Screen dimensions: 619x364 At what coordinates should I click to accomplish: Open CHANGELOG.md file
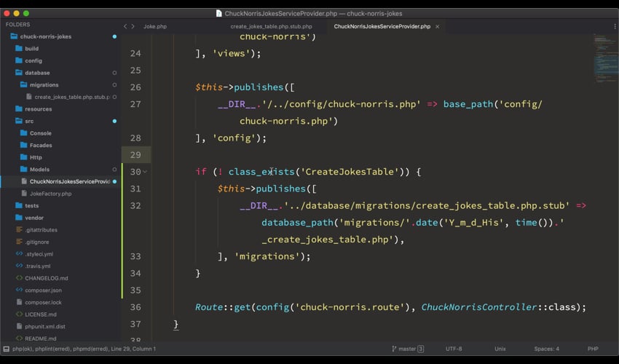click(46, 278)
